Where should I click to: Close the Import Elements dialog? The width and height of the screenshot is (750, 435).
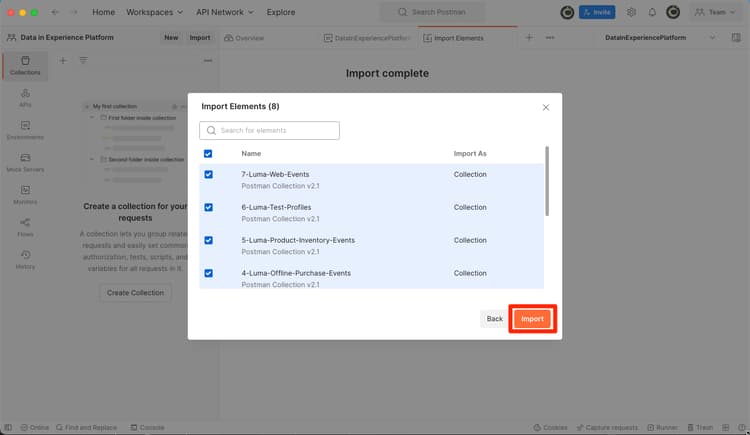pos(546,107)
